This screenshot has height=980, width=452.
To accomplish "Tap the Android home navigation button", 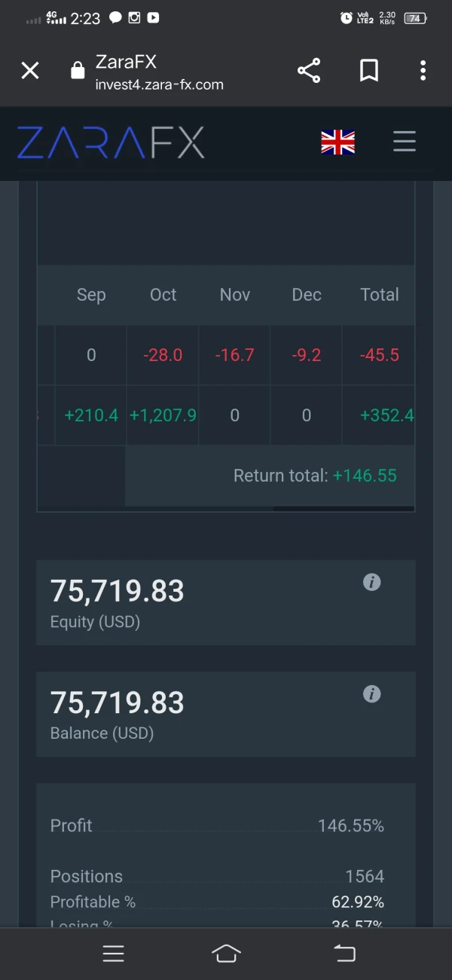I will 226,954.
